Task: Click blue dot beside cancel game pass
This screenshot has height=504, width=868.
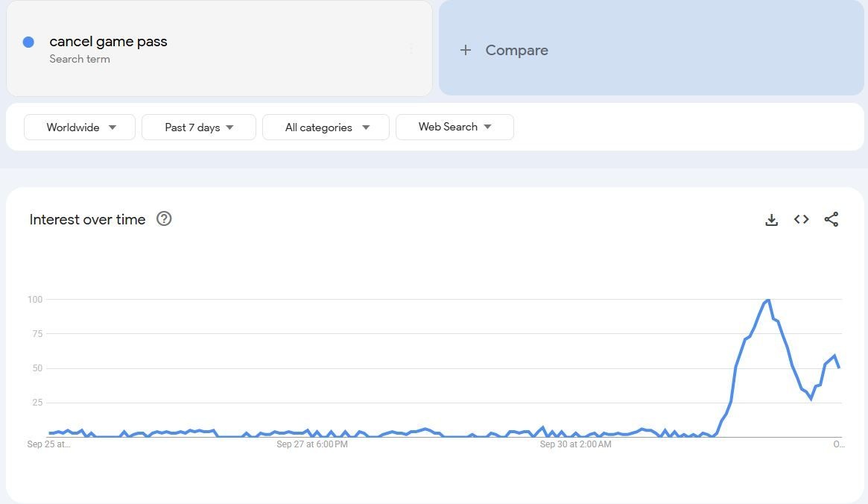Action: pos(28,42)
